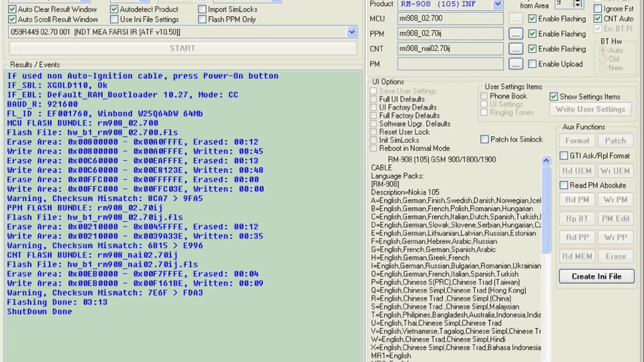Click the Wr UEM button
Image resolution: width=644 pixels, height=362 pixels.
(x=615, y=170)
